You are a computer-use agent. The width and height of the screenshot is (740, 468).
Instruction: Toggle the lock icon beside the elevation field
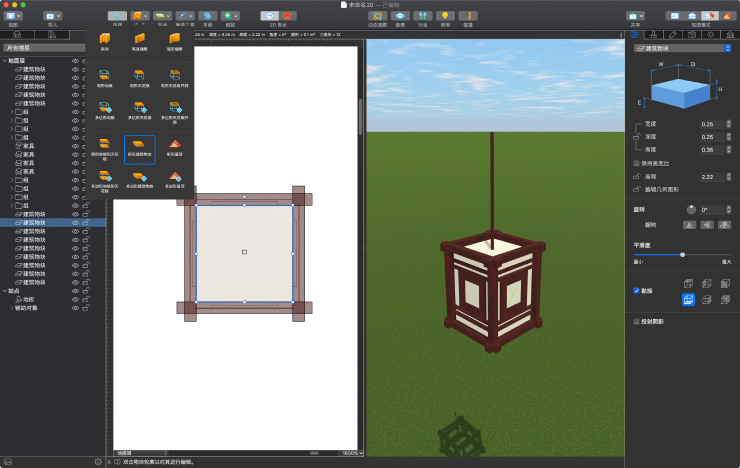tap(637, 176)
